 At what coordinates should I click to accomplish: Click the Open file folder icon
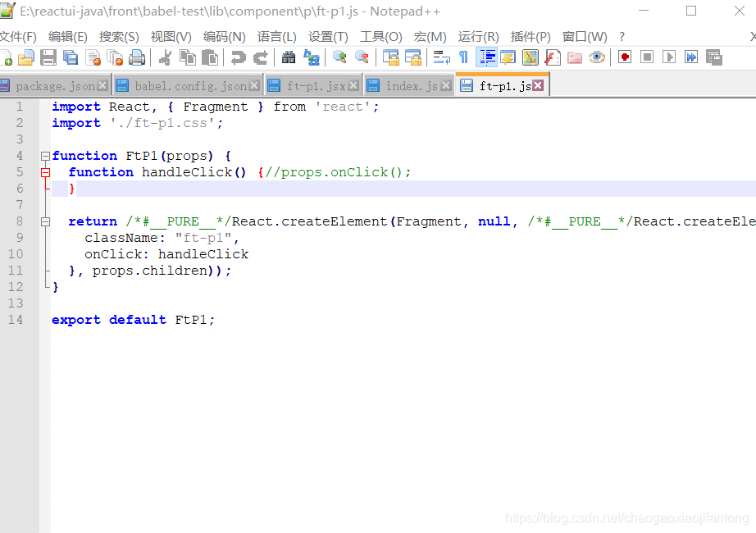(26, 57)
